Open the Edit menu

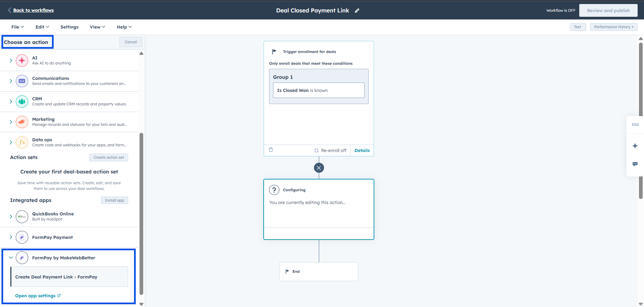coord(42,27)
